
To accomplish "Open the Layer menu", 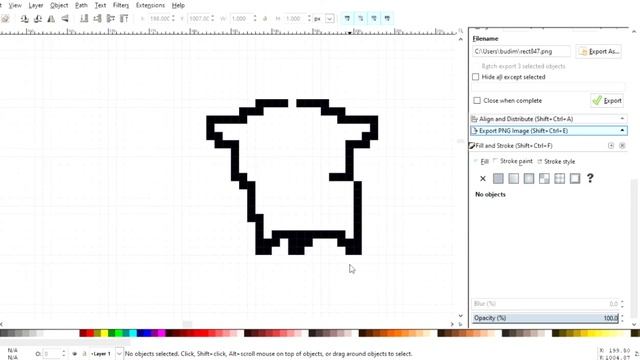I will point(36,5).
